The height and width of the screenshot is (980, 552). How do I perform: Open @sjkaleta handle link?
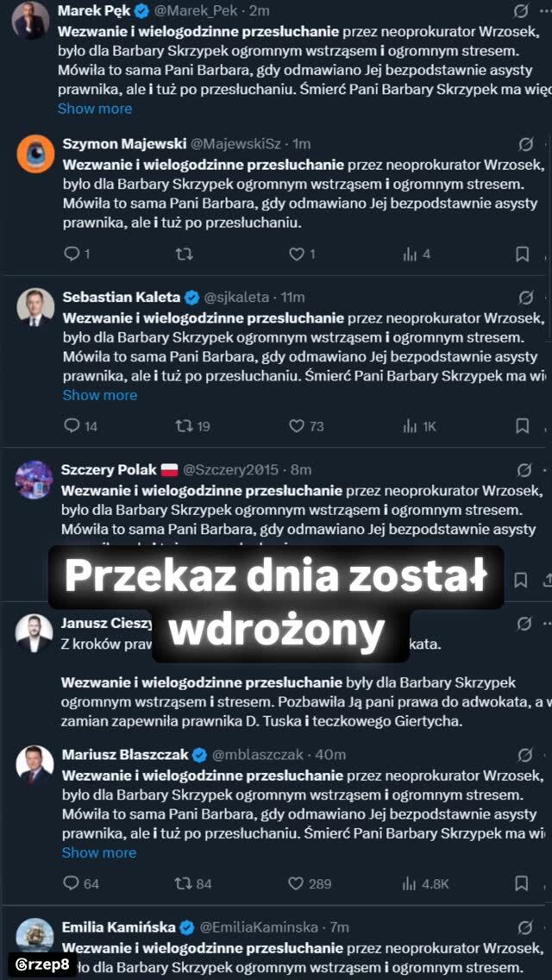click(236, 297)
